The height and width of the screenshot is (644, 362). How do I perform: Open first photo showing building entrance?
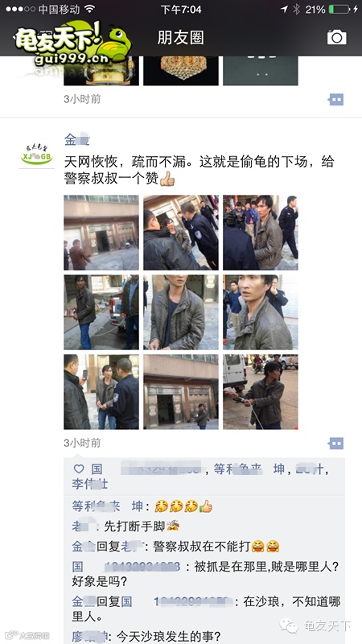click(x=101, y=233)
